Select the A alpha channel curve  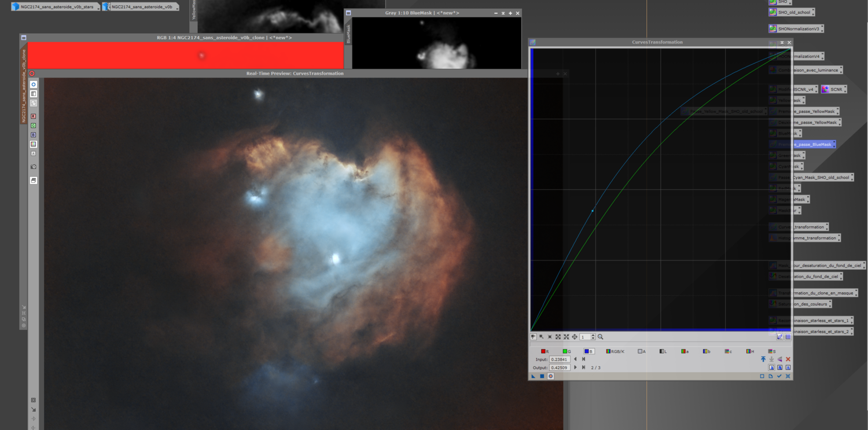(x=641, y=351)
